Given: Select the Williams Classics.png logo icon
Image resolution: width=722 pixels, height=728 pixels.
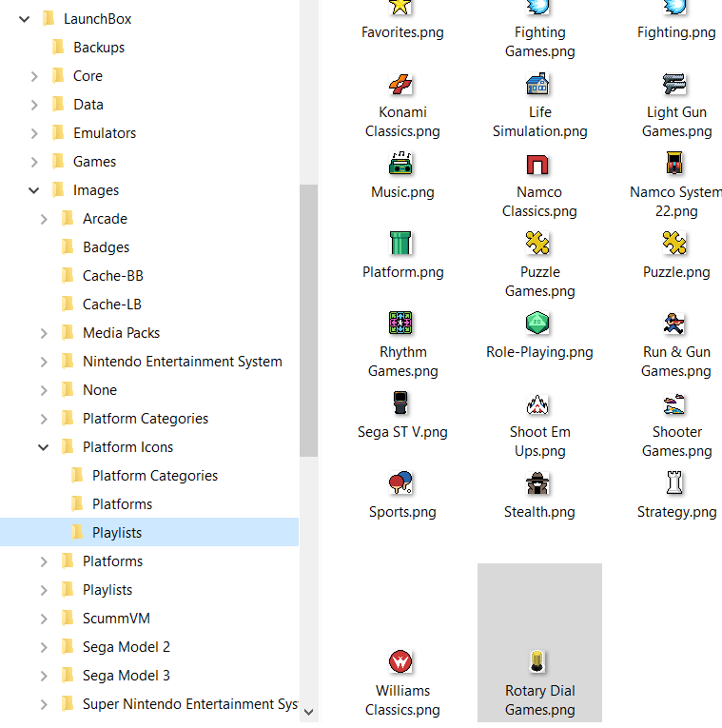Looking at the screenshot, I should pyautogui.click(x=400, y=661).
